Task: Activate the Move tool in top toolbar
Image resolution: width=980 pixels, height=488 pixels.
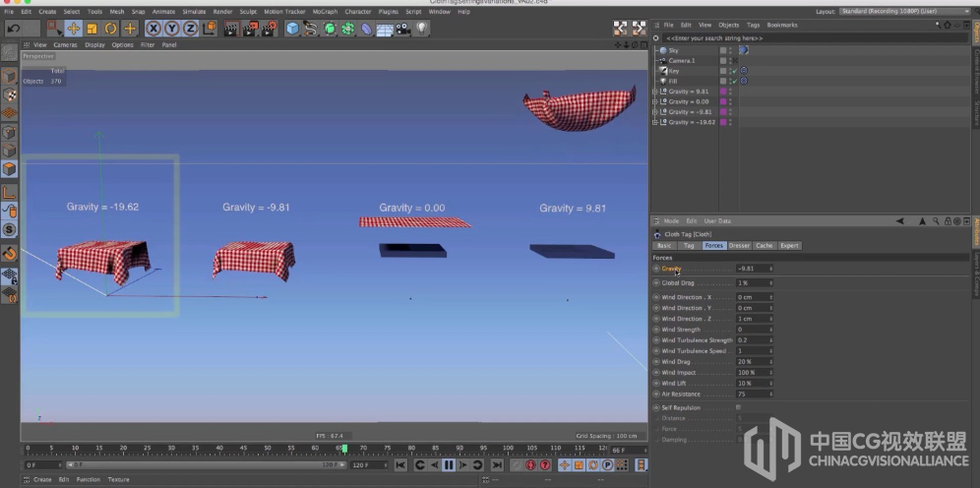Action: click(x=73, y=29)
